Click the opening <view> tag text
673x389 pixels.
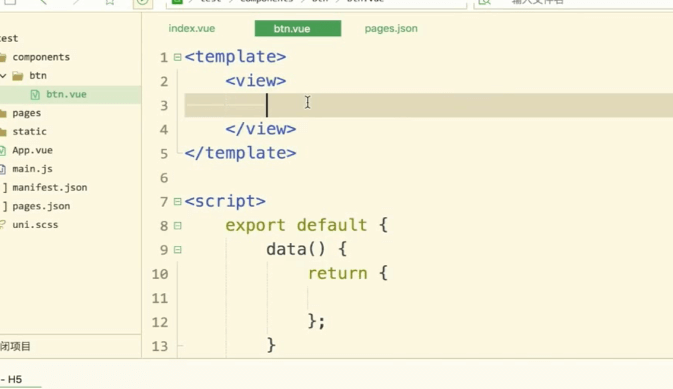[x=255, y=81]
